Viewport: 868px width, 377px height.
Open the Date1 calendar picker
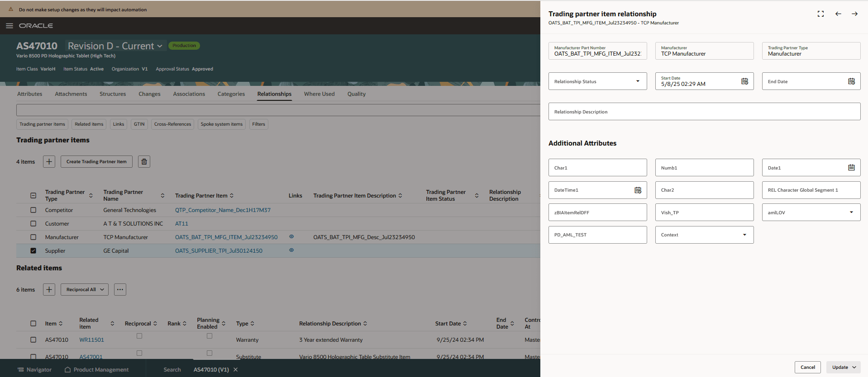[x=851, y=167]
